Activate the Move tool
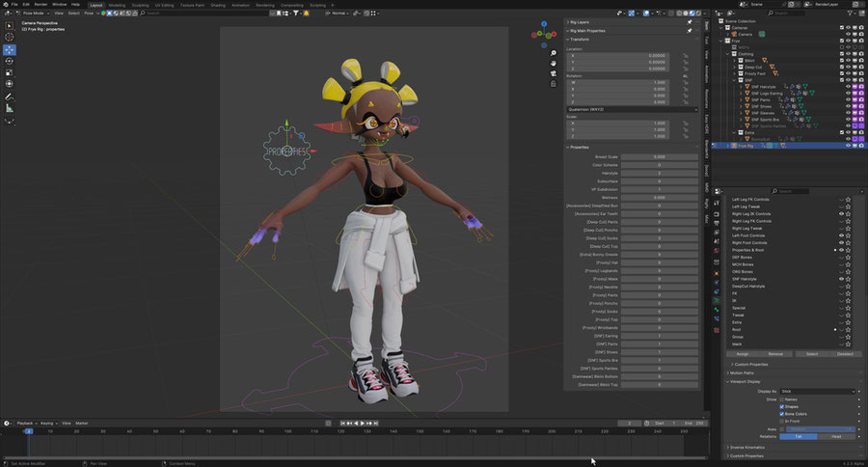The image size is (868, 467). click(10, 49)
